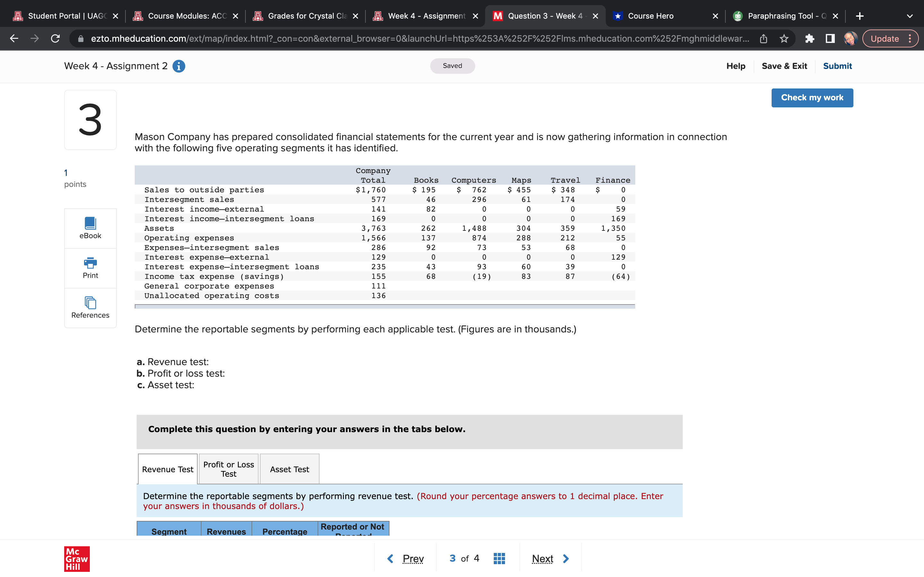924x577 pixels.
Task: Click the assignment info icon
Action: [179, 66]
